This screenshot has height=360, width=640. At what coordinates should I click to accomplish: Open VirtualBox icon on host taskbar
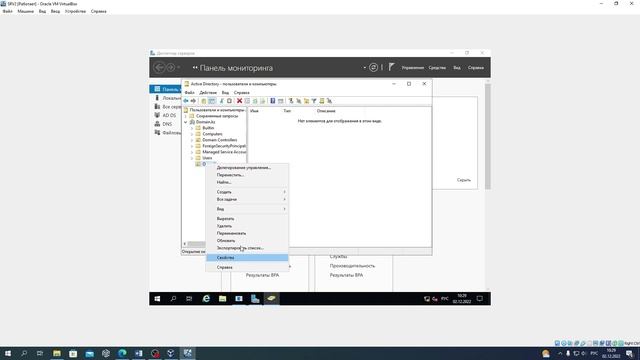[x=171, y=353]
